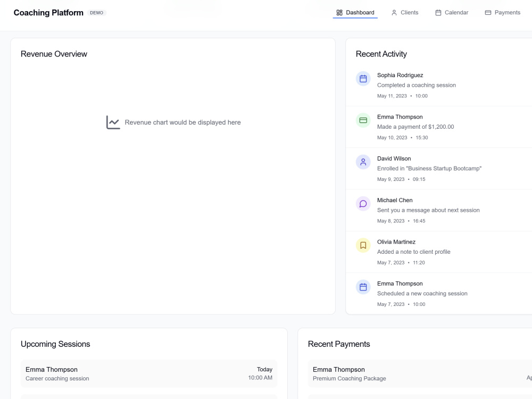Click calendar icon for scheduled coaching session
Screen dimensions: 532x399
tap(363, 287)
